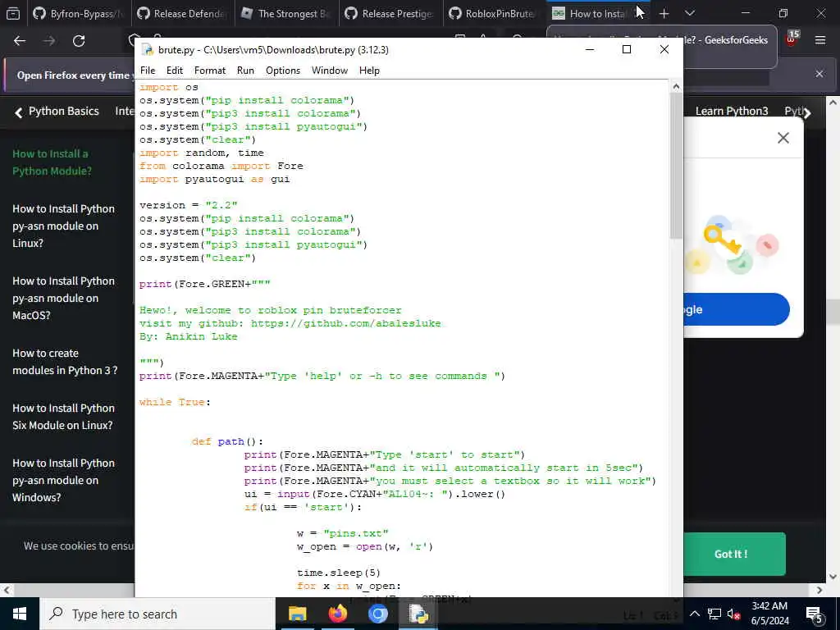840x630 pixels.
Task: Open py-asn module on MacOS article
Action: coord(63,298)
